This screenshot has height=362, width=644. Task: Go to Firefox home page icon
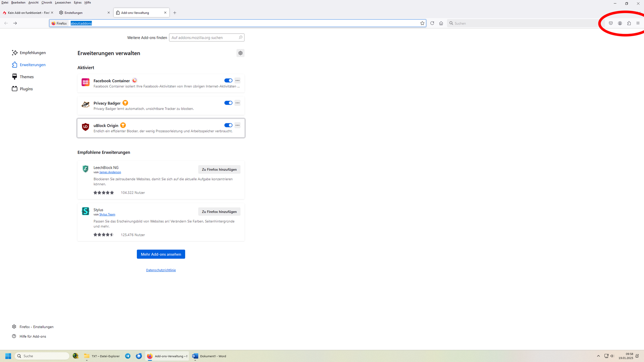click(x=441, y=23)
